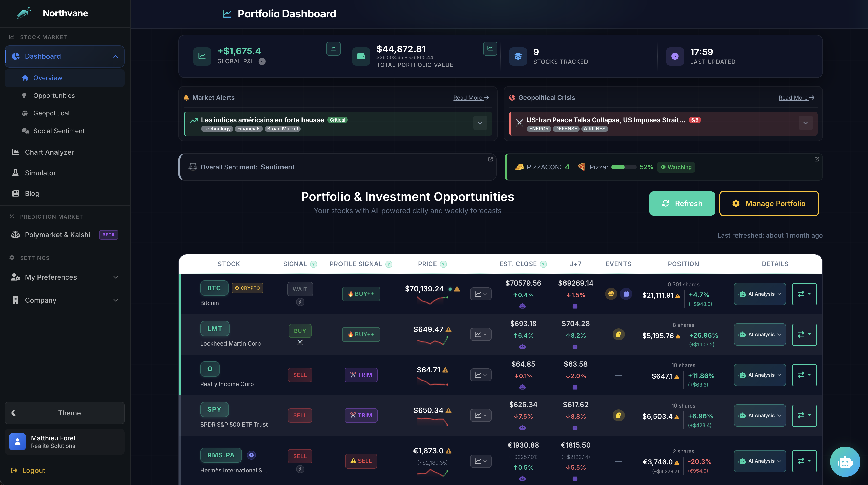Toggle the dark Theme switch
Image resolution: width=868 pixels, height=485 pixels.
click(x=64, y=413)
